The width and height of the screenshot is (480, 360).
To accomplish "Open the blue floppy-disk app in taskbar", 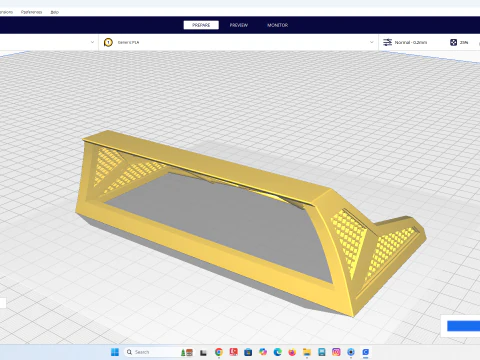I will click(x=322, y=352).
